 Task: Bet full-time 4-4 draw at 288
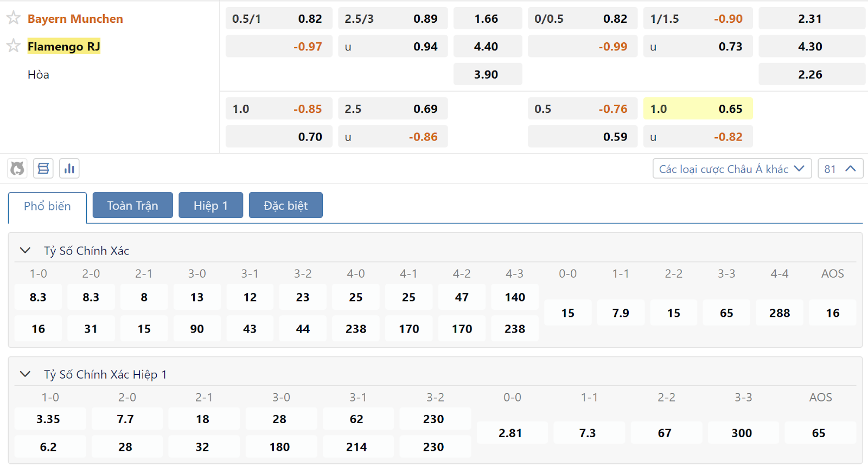coord(780,313)
